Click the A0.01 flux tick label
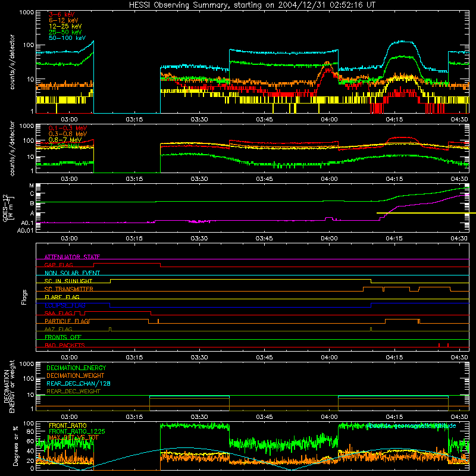 point(26,231)
